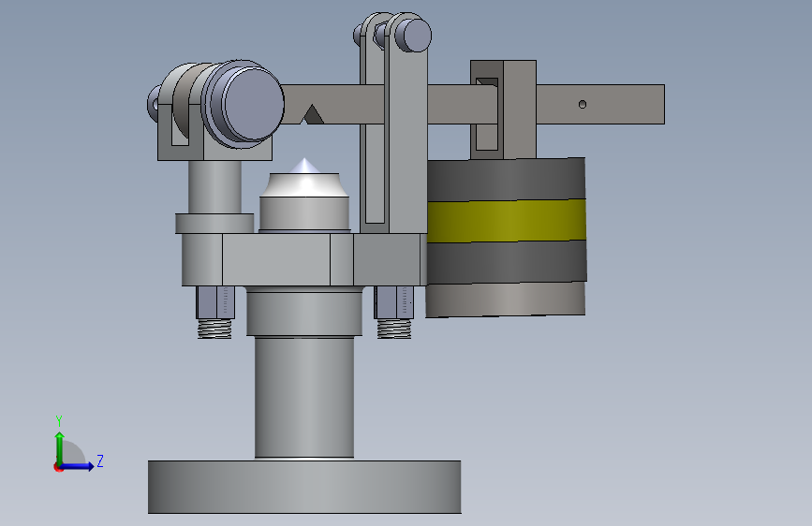Click the round pin cap atop the vertical link

(x=413, y=35)
